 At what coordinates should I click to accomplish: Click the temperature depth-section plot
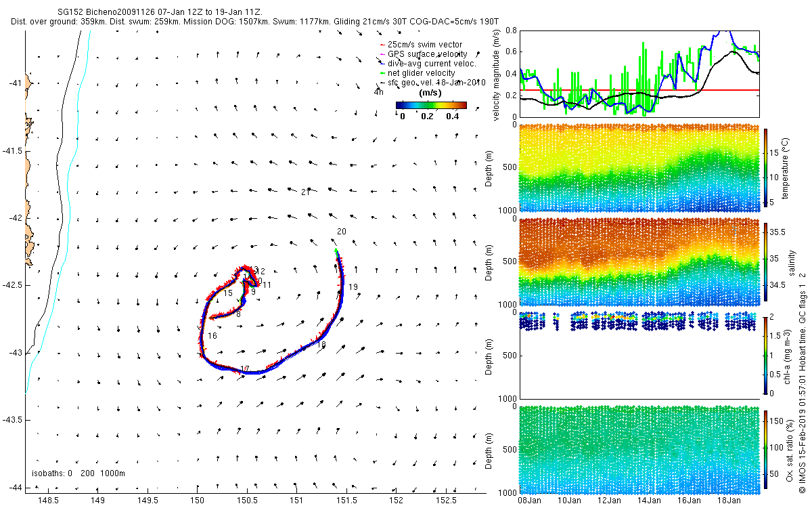tap(639, 169)
